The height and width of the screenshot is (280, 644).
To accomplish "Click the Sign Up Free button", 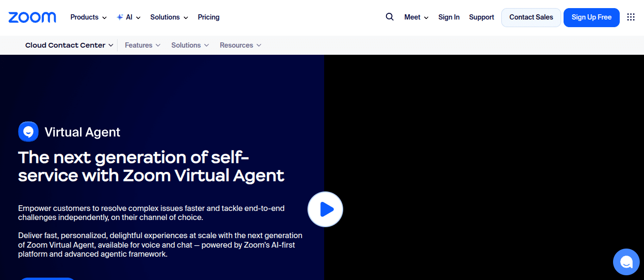I will [x=591, y=17].
